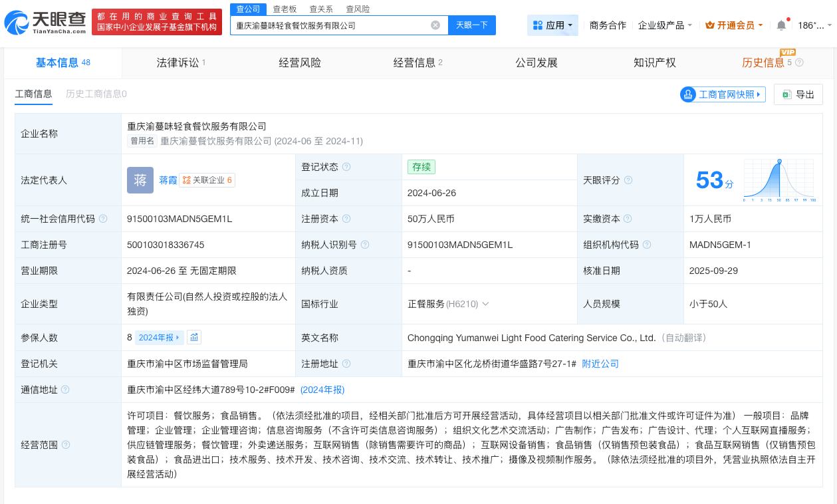
Task: Expand the 2024年报 annual report entry
Action: (158, 338)
